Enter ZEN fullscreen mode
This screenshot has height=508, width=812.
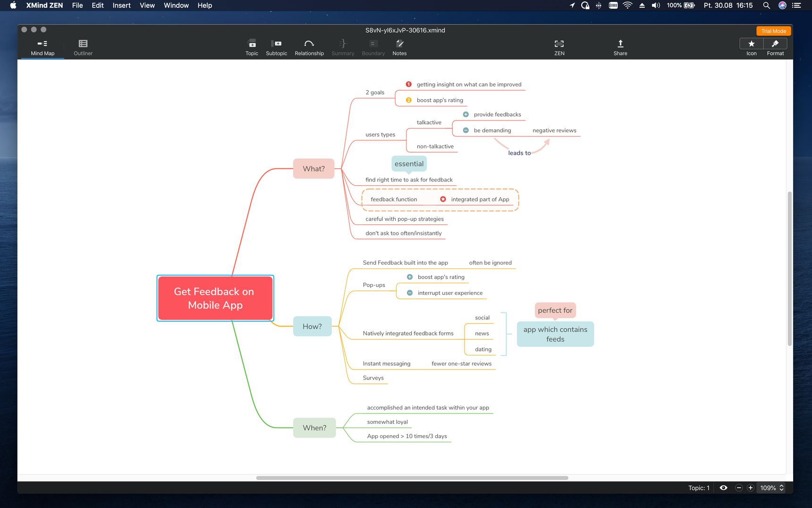coord(559,47)
